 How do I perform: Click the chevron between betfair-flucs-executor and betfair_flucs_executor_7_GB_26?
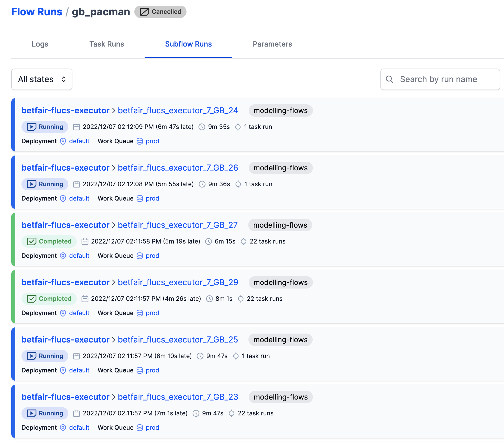pyautogui.click(x=114, y=168)
